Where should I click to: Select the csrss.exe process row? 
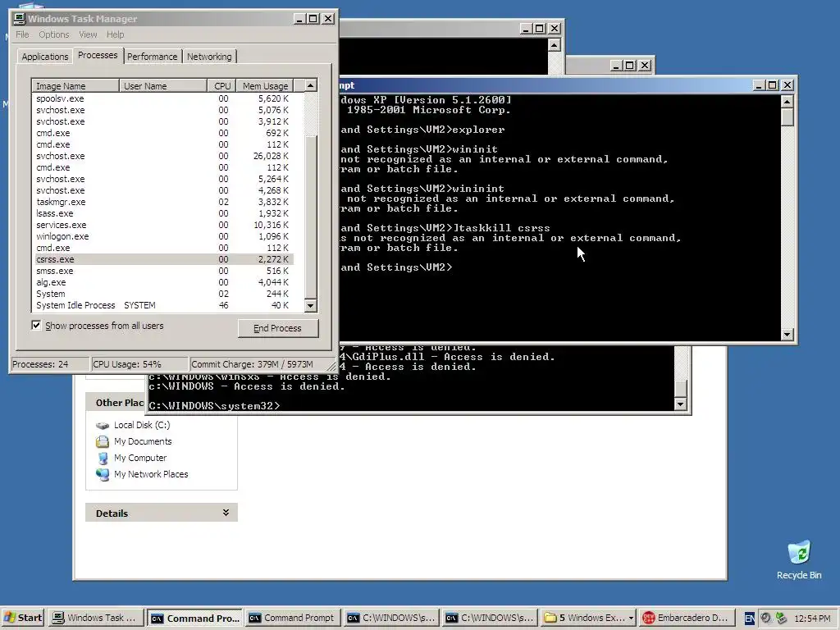[163, 259]
